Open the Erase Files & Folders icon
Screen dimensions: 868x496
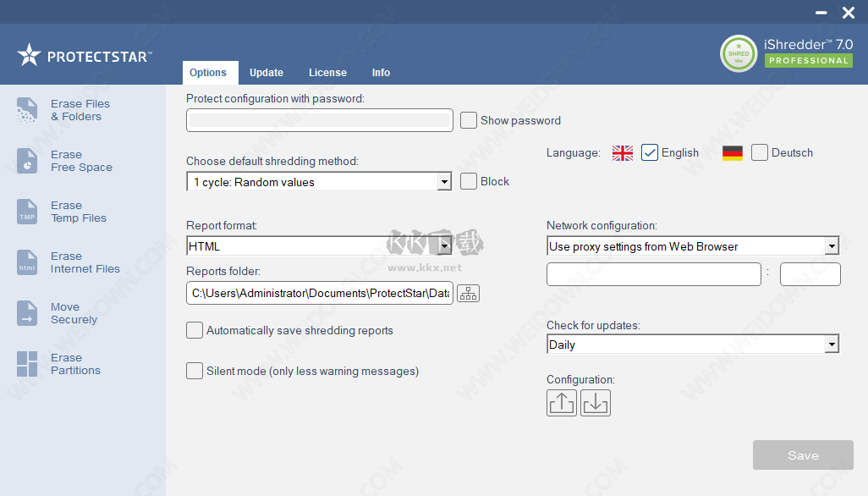click(x=27, y=109)
